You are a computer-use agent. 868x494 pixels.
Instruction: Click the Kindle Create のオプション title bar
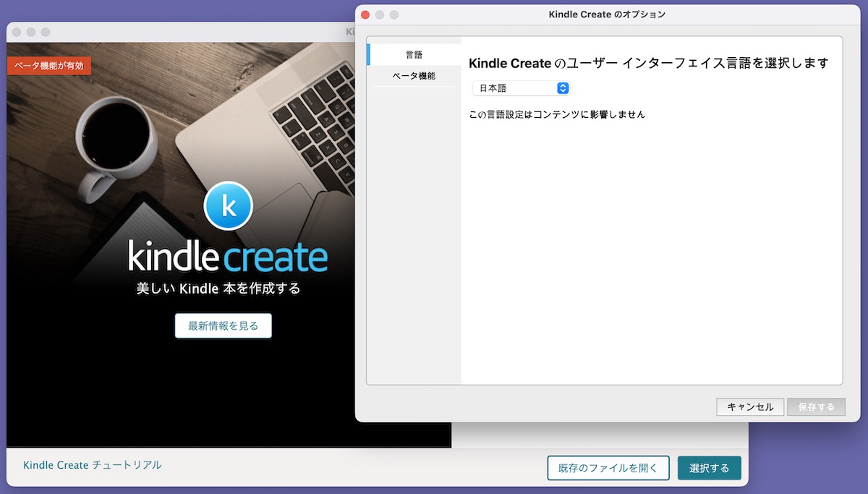pos(607,14)
